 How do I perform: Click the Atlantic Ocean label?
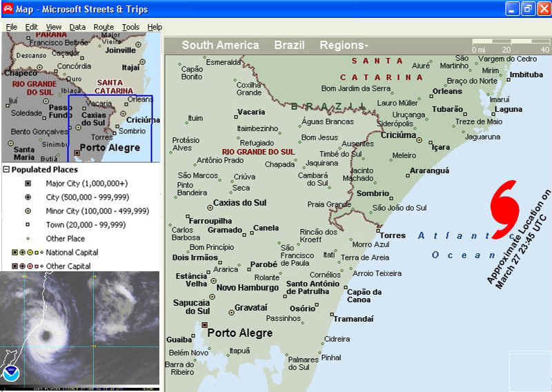467,245
